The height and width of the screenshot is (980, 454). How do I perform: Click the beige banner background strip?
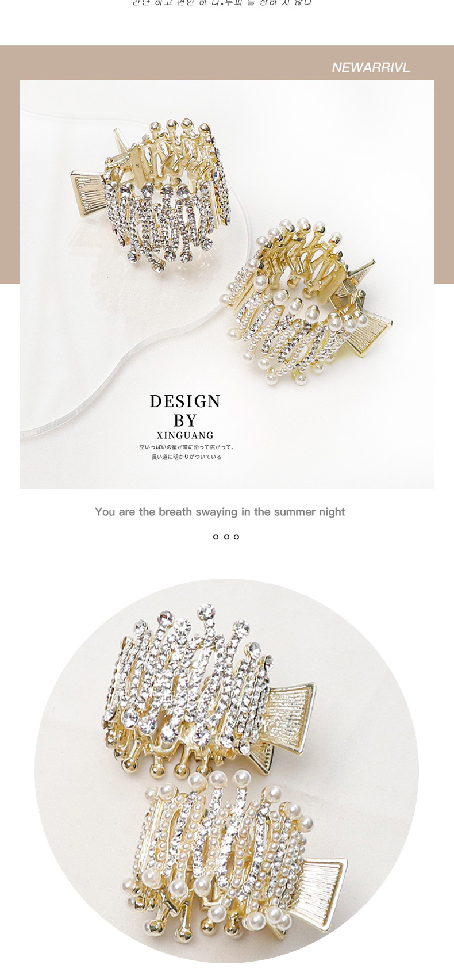tap(226, 62)
